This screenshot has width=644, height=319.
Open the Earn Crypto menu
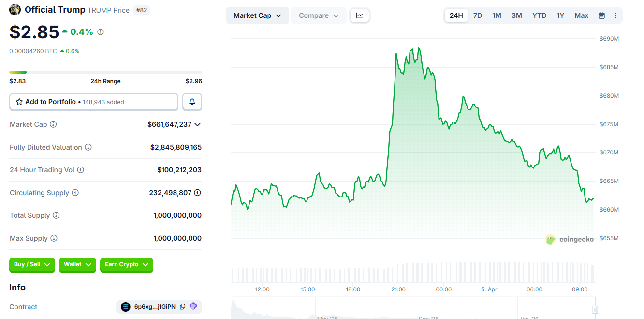(126, 265)
